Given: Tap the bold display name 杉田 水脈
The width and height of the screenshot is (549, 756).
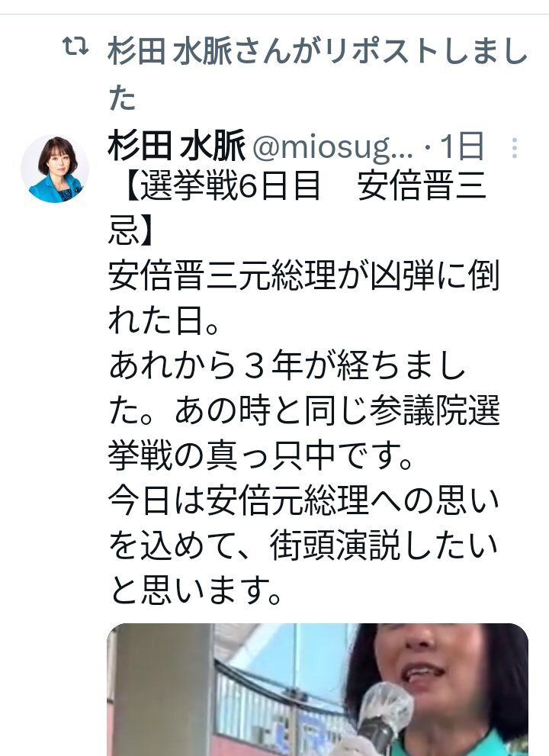Looking at the screenshot, I should pos(176,146).
